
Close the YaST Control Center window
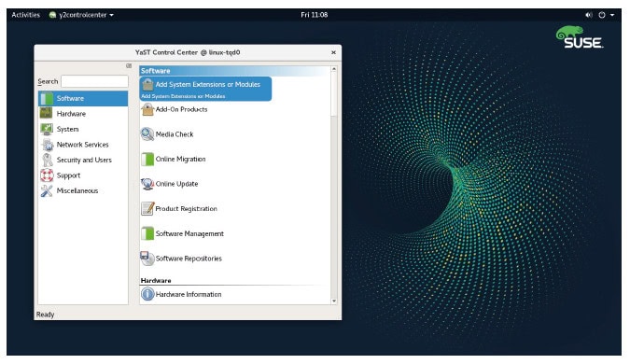[333, 52]
